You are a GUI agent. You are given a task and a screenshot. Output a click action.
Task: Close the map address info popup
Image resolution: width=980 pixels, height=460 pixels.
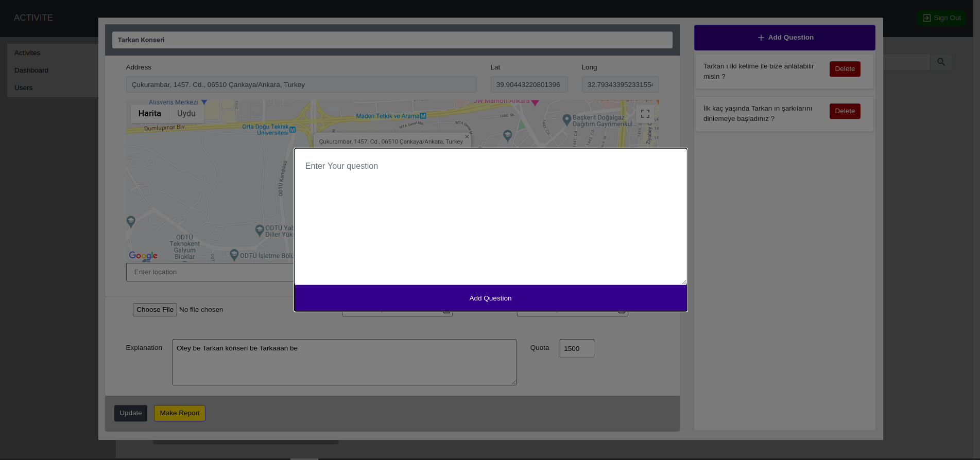(467, 137)
